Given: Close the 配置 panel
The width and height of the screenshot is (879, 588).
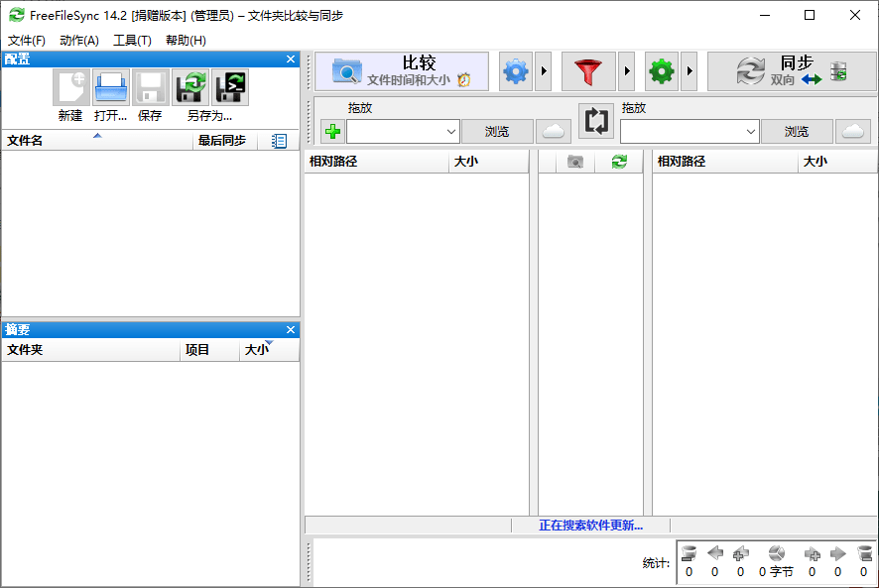Looking at the screenshot, I should click(290, 59).
